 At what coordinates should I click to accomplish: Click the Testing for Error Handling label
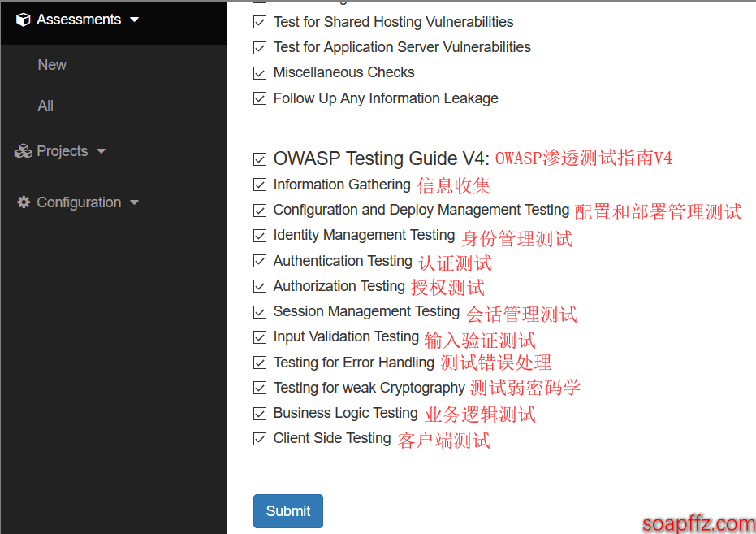pyautogui.click(x=354, y=363)
